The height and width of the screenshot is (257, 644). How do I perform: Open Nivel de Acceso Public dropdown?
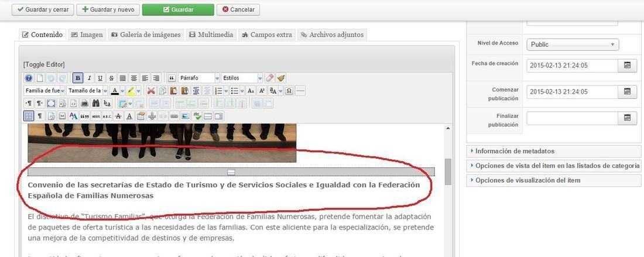coord(573,44)
